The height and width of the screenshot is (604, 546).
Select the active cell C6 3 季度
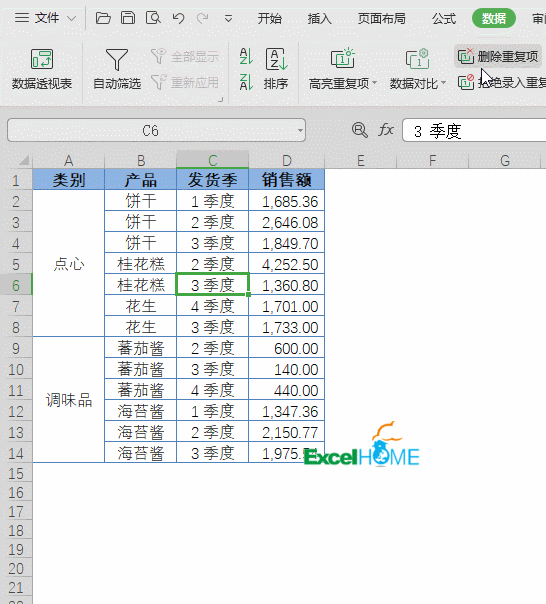(x=213, y=285)
